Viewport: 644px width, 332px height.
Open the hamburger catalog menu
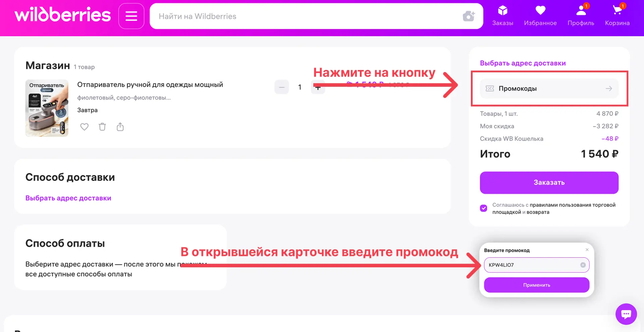pyautogui.click(x=131, y=16)
